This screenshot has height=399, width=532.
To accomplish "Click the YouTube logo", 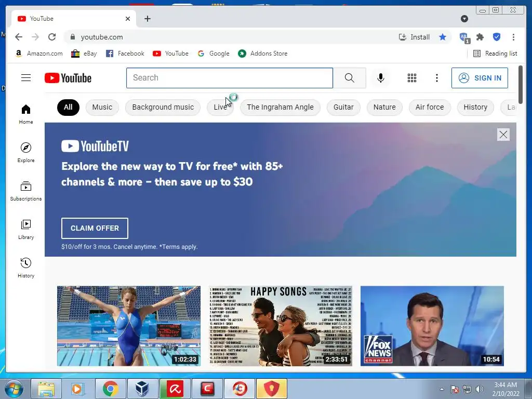I will (68, 78).
